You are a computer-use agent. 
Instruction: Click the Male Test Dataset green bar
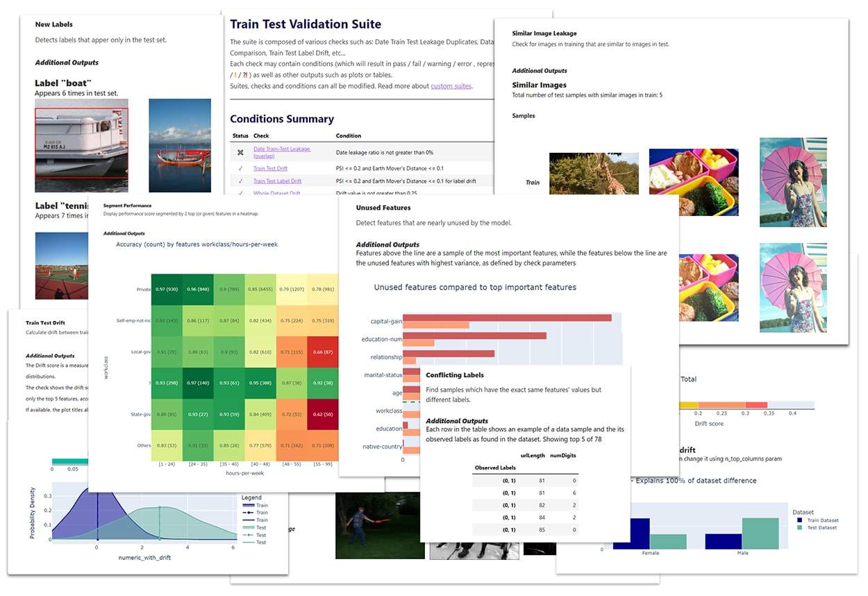(760, 533)
